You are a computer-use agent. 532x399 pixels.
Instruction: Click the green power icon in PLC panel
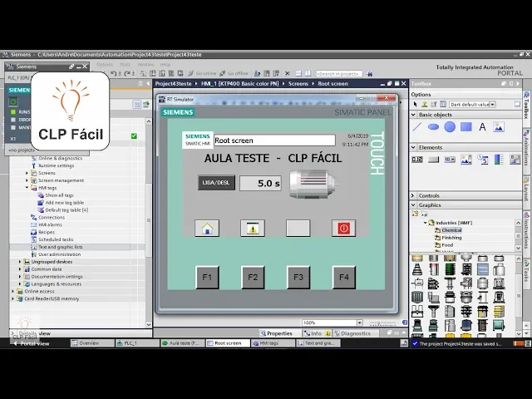pyautogui.click(x=13, y=101)
